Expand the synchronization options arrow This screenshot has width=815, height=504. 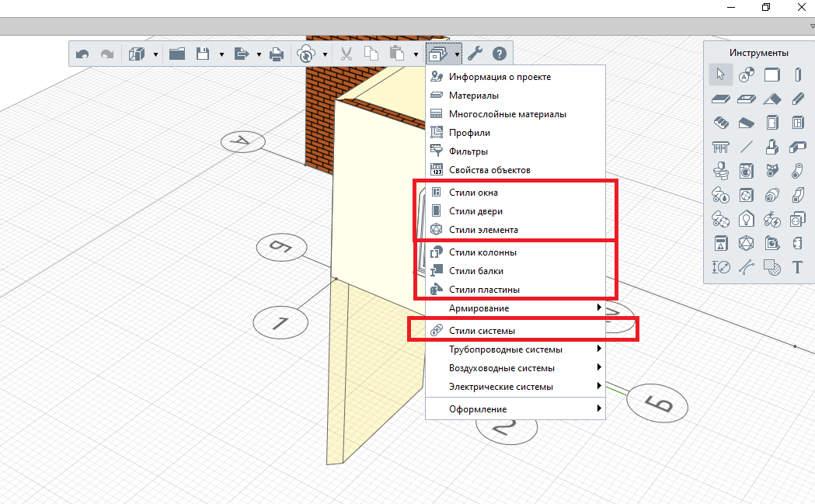325,54
